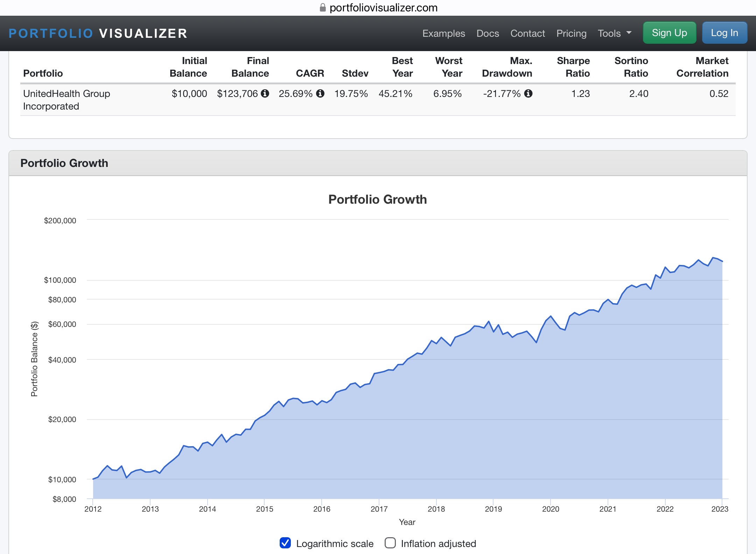Click the Portfolio Visualizer logo

click(x=98, y=34)
